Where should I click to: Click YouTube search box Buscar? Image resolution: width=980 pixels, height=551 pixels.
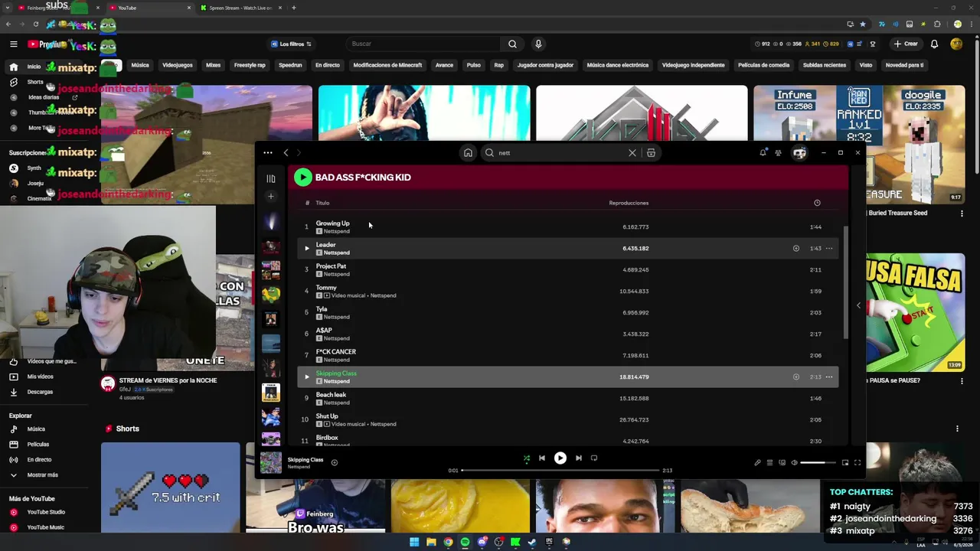tap(423, 44)
